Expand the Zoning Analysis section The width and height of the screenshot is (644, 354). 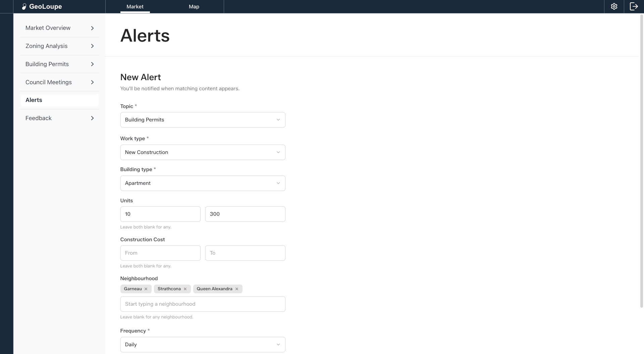[x=59, y=46]
